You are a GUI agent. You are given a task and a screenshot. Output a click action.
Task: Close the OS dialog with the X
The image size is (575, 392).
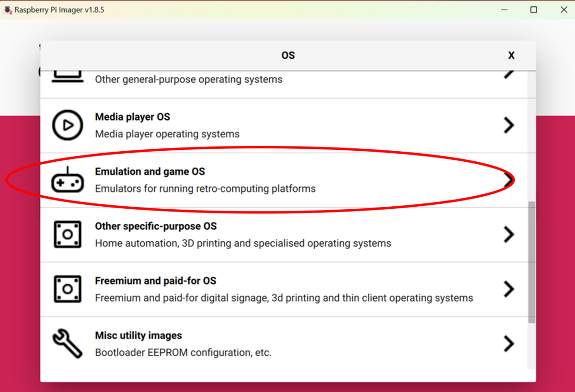click(x=511, y=56)
